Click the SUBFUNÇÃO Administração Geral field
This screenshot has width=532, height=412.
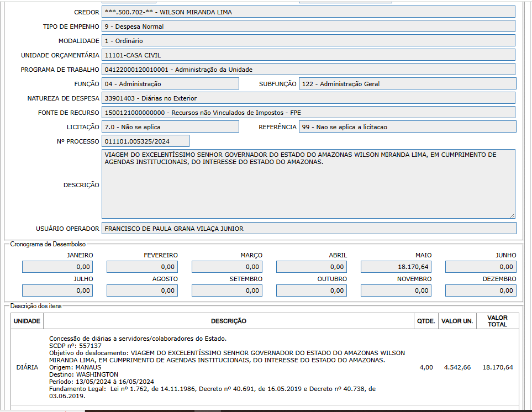coord(407,84)
